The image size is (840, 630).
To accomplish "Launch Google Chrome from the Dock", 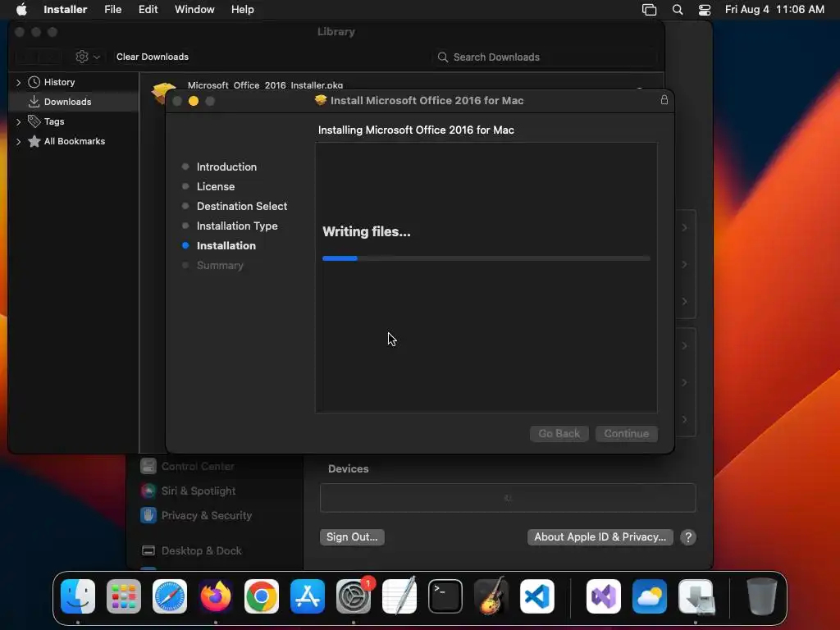I will tap(262, 596).
